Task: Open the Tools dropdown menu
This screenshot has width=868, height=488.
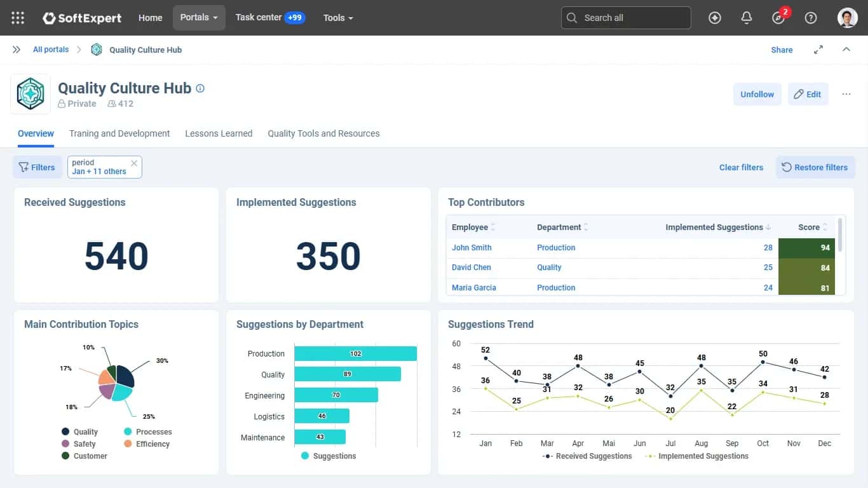Action: [x=338, y=18]
